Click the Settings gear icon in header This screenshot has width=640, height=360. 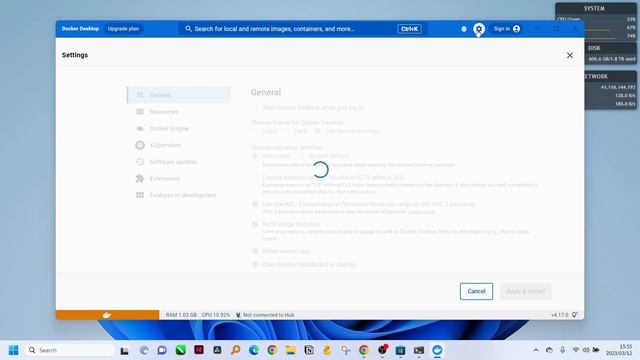click(479, 29)
